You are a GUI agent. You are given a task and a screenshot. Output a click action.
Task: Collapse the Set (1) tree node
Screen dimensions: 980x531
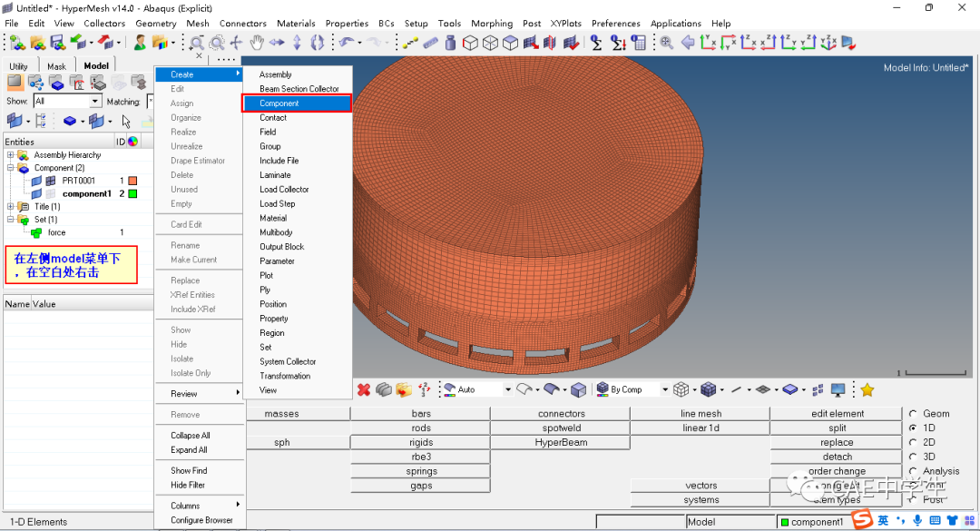[11, 220]
